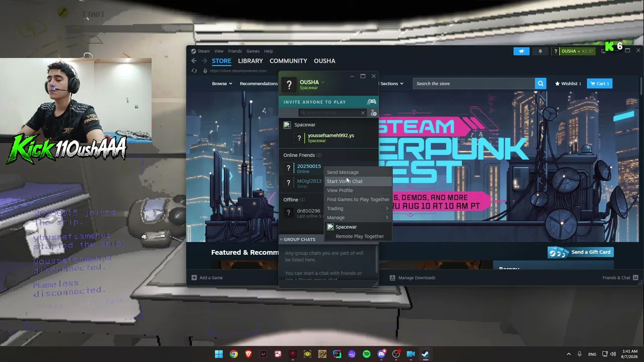Click OUSHA's avatar in the friends list
644x362 pixels.
(x=289, y=84)
